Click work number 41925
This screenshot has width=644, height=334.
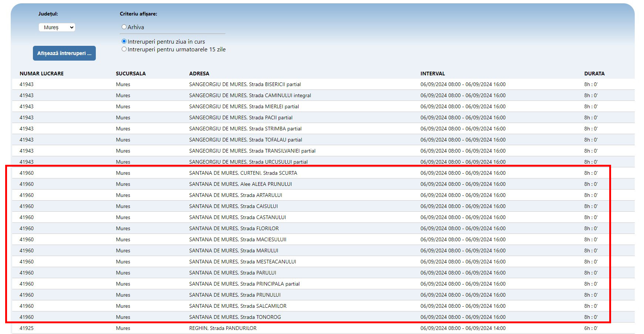[x=27, y=328]
